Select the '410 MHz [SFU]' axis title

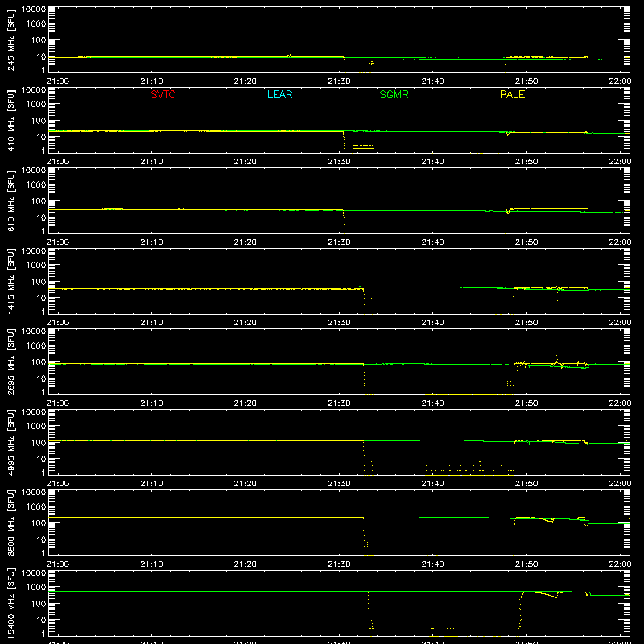pos(11,121)
